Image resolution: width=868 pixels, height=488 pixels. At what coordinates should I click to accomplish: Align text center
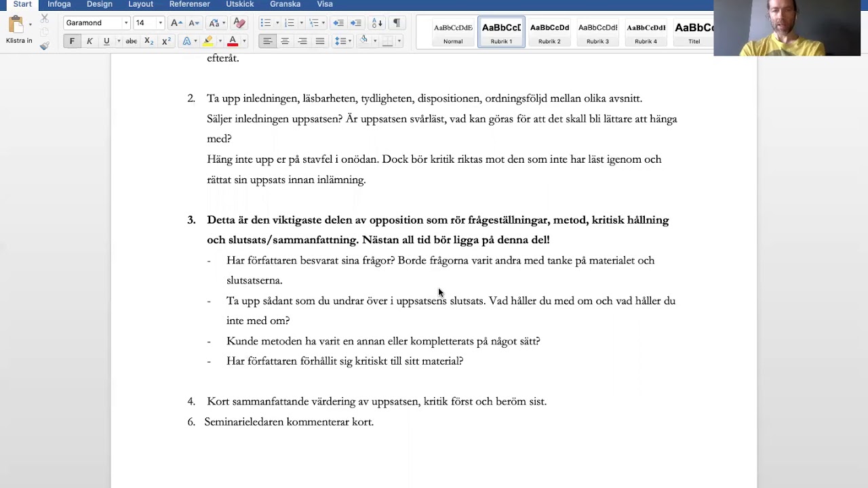285,41
